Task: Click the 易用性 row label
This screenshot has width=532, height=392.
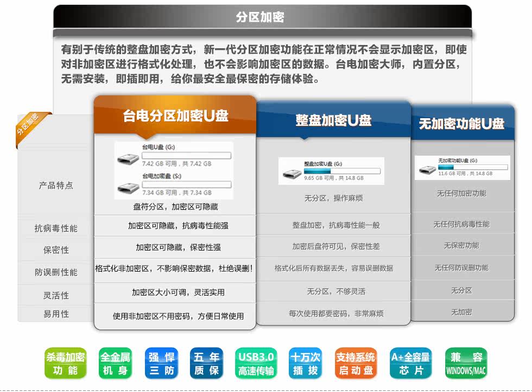Action: click(56, 314)
